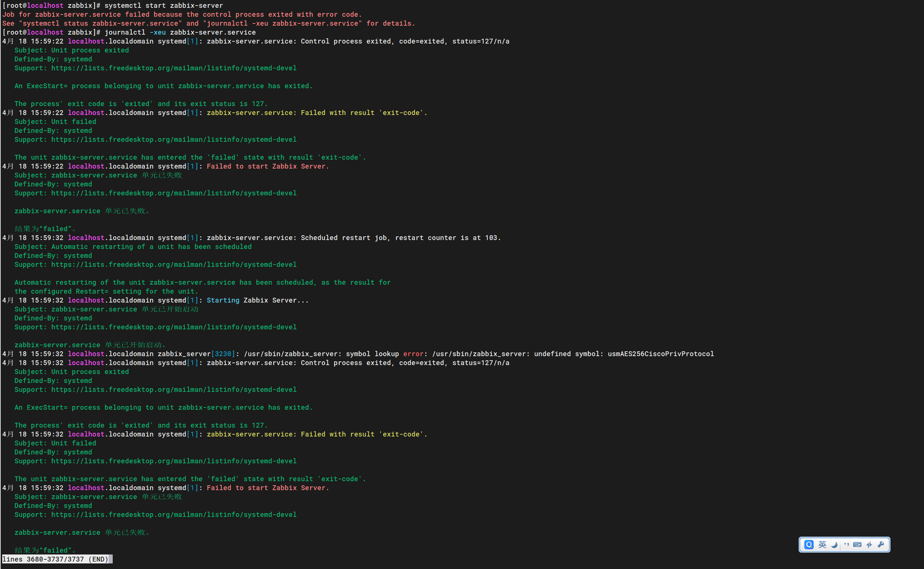The height and width of the screenshot is (569, 924).
Task: Click the 'lines 3680-3737/3737 (END)' pager status
Action: pos(55,559)
